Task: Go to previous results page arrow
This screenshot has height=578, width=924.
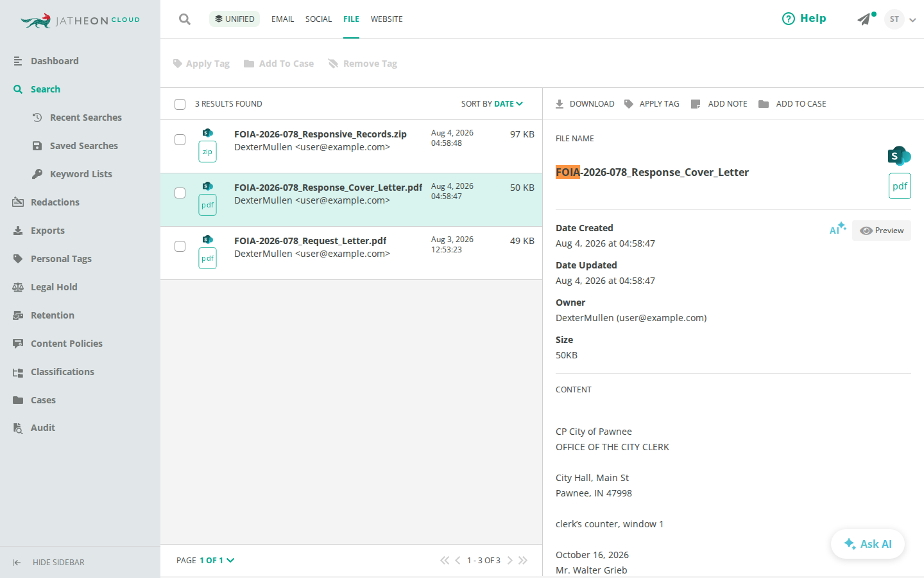Action: (x=458, y=561)
